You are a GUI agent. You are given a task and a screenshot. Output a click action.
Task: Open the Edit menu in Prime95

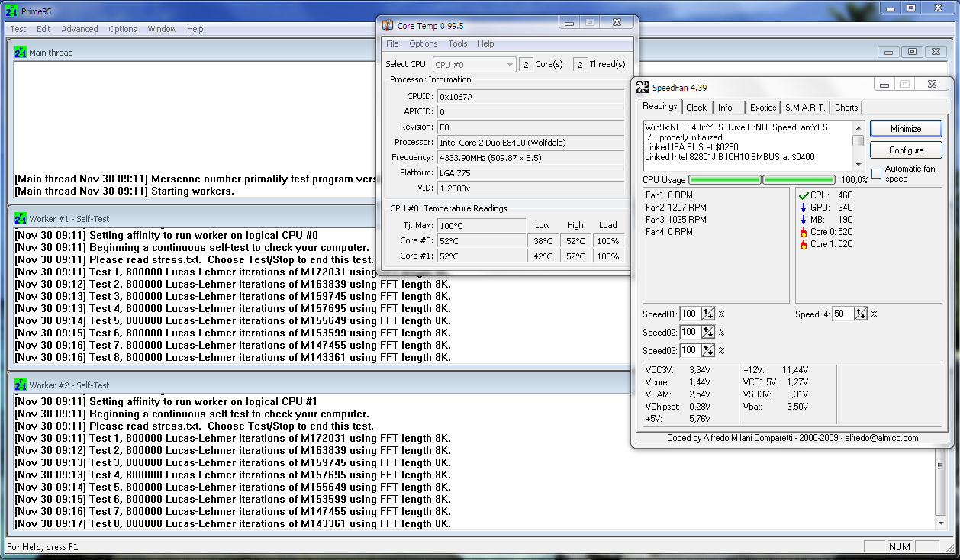[x=43, y=29]
